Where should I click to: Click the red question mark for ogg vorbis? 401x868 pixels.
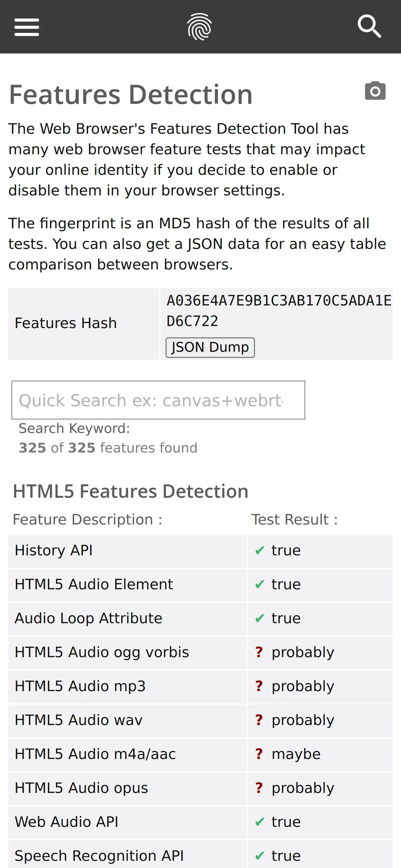point(259,652)
